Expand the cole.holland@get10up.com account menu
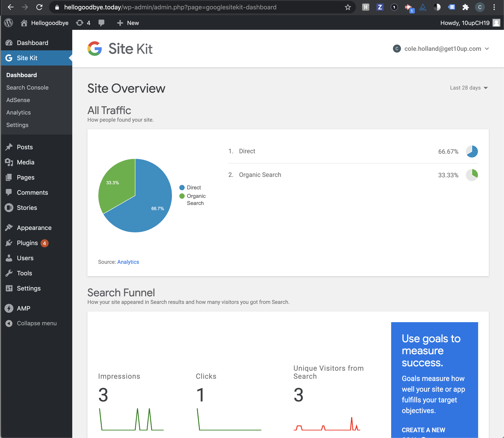The height and width of the screenshot is (438, 504). pos(441,49)
